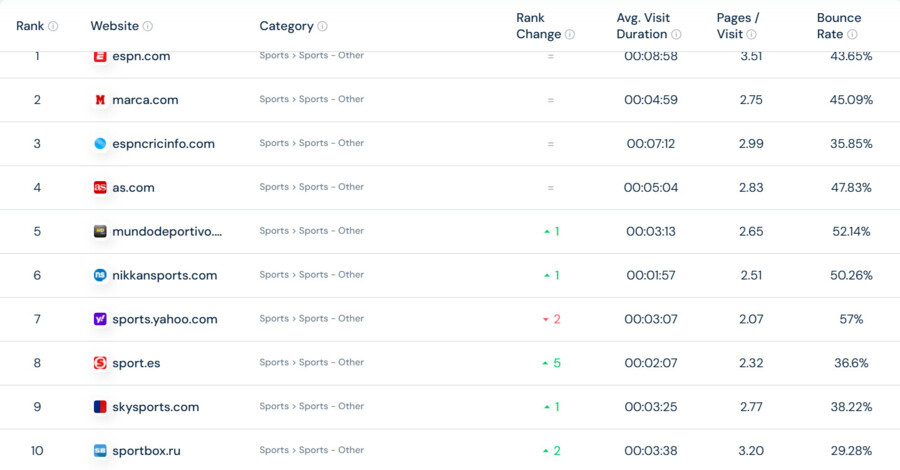
Task: Click the sports.yahoo.com favicon
Action: [x=100, y=319]
